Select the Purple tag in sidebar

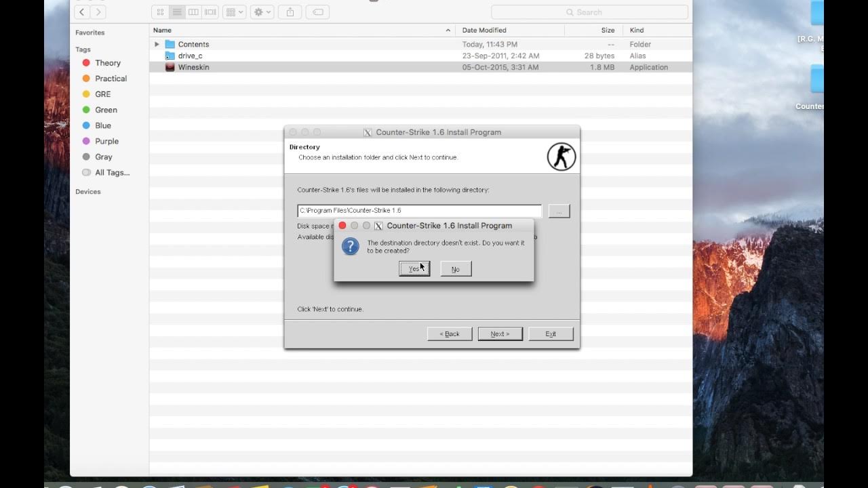(100, 141)
